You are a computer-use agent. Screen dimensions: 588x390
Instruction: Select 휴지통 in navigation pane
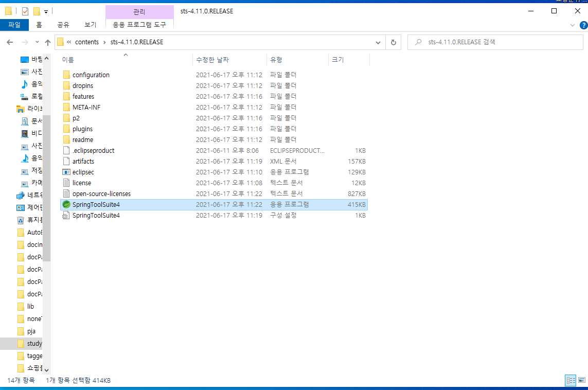click(30, 220)
